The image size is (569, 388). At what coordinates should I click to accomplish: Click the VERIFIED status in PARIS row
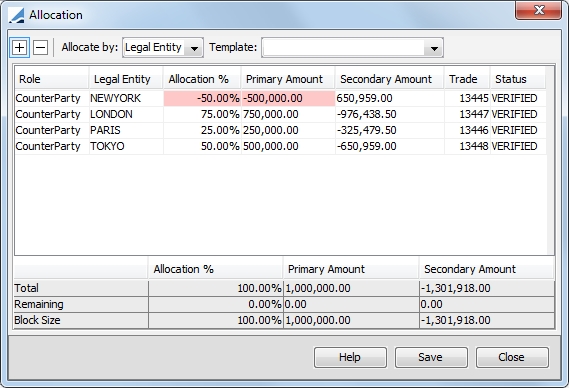point(518,130)
